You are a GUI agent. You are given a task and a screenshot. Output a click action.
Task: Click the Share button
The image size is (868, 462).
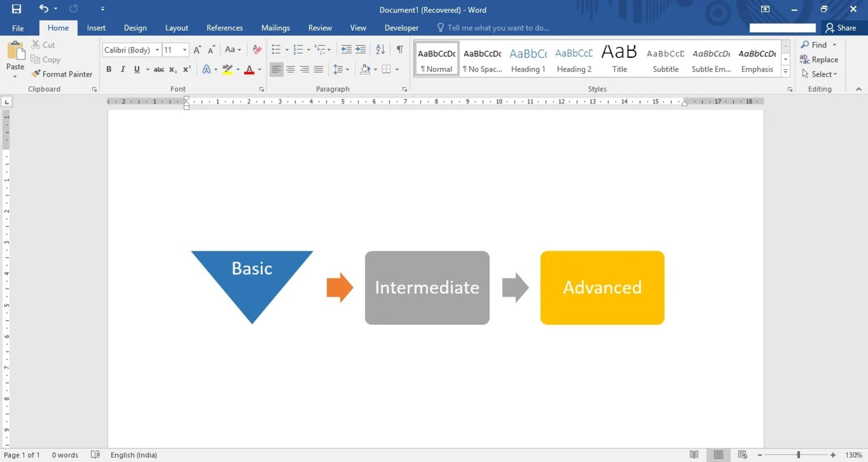point(841,28)
